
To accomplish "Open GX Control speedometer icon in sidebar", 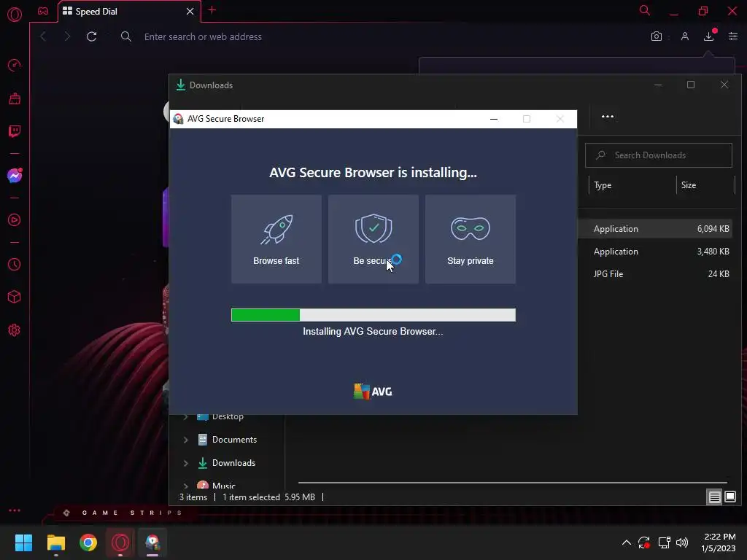I will coord(15,65).
